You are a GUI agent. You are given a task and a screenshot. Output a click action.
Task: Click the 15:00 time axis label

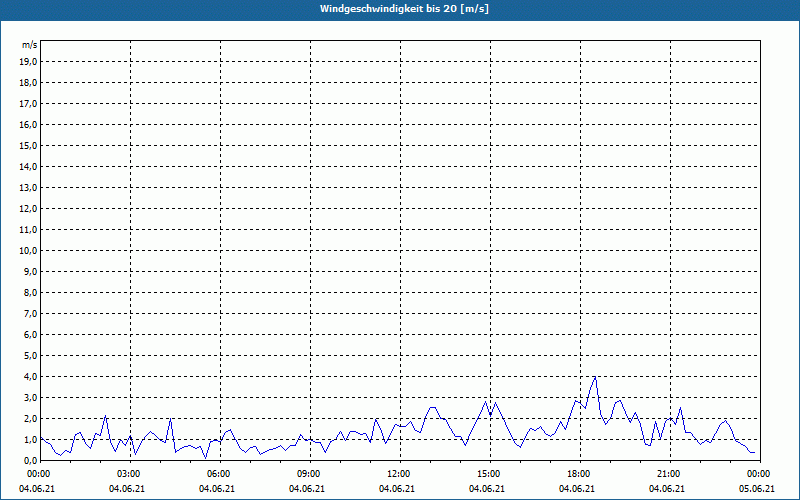click(x=488, y=473)
